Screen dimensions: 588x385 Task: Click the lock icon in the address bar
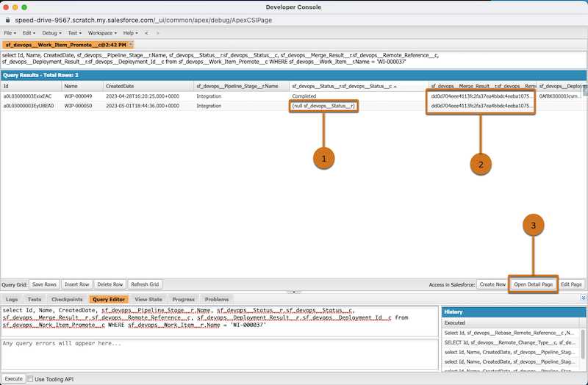tap(7, 18)
